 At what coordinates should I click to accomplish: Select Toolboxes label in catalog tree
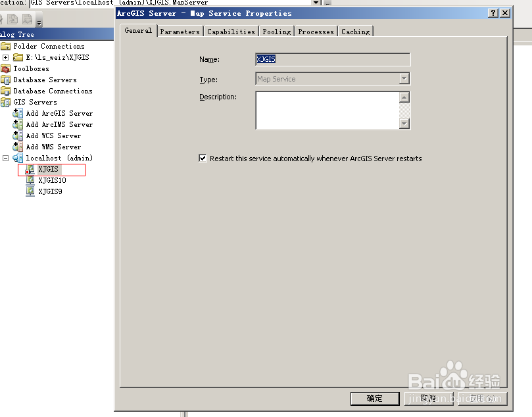[x=31, y=68]
